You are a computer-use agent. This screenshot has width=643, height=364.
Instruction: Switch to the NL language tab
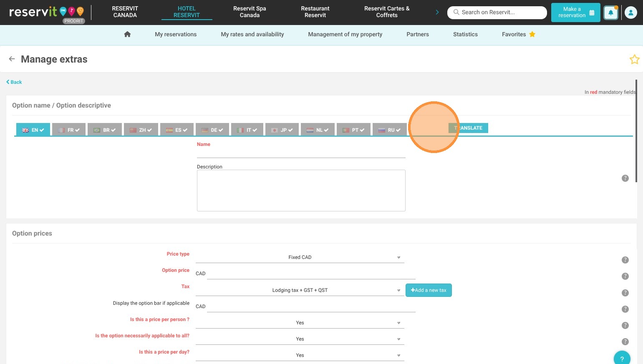point(318,130)
